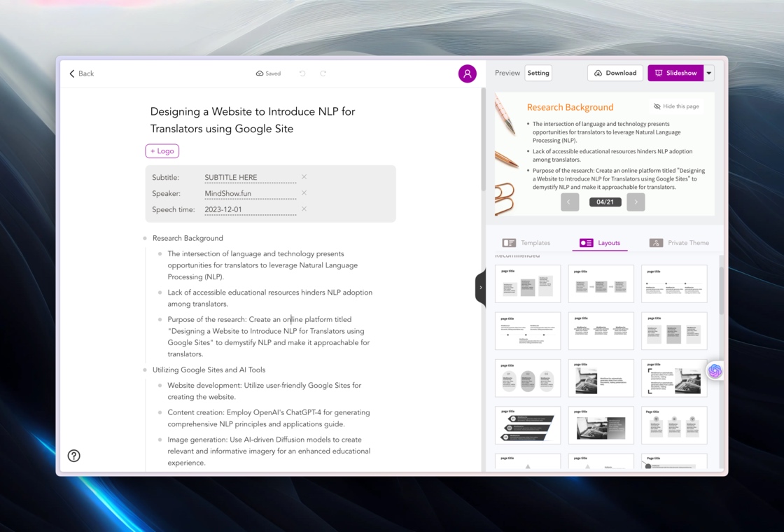Open the Private Theme tab

coord(679,243)
